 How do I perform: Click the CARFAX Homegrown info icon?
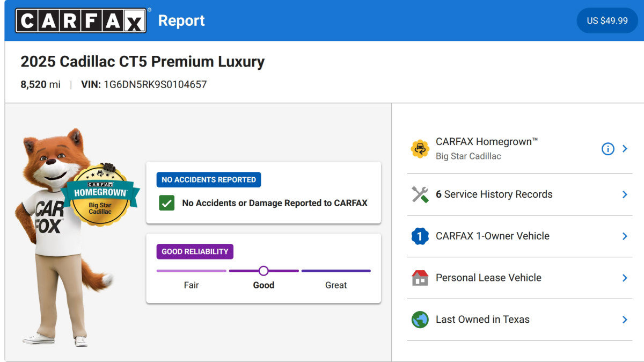coord(608,149)
